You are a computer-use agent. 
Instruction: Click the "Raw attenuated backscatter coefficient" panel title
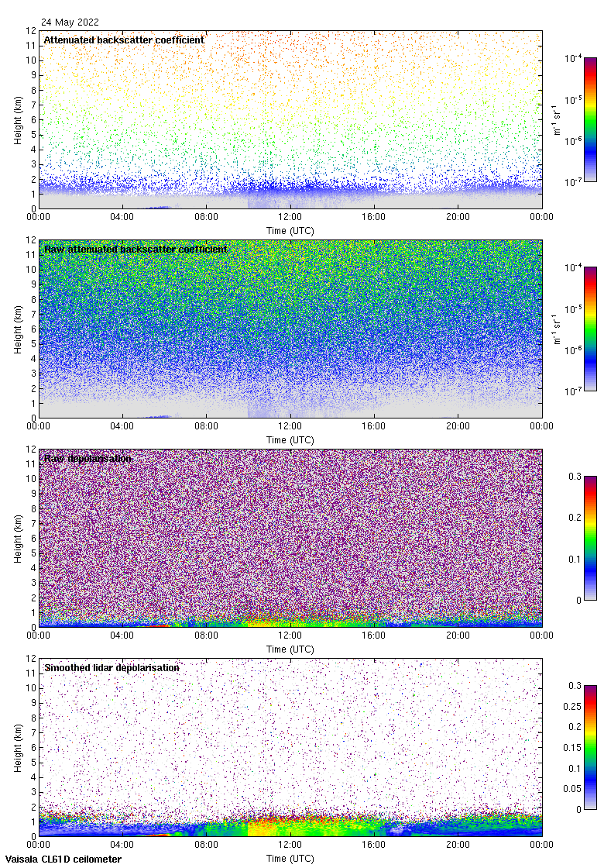tap(136, 249)
